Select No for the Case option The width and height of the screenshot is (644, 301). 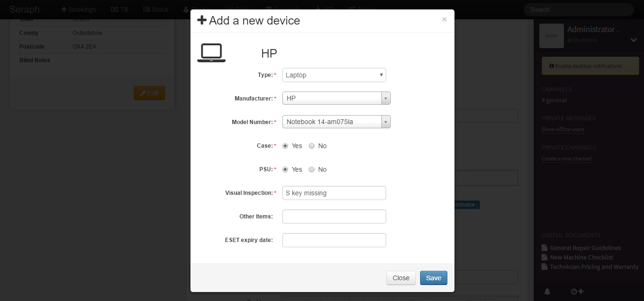(x=312, y=146)
